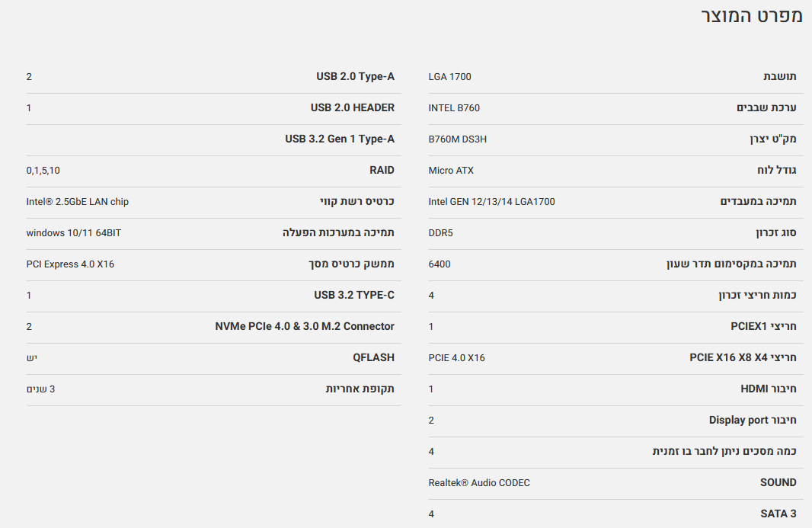Click the Micro ATX board size value
This screenshot has height=528, width=812.
click(x=451, y=171)
